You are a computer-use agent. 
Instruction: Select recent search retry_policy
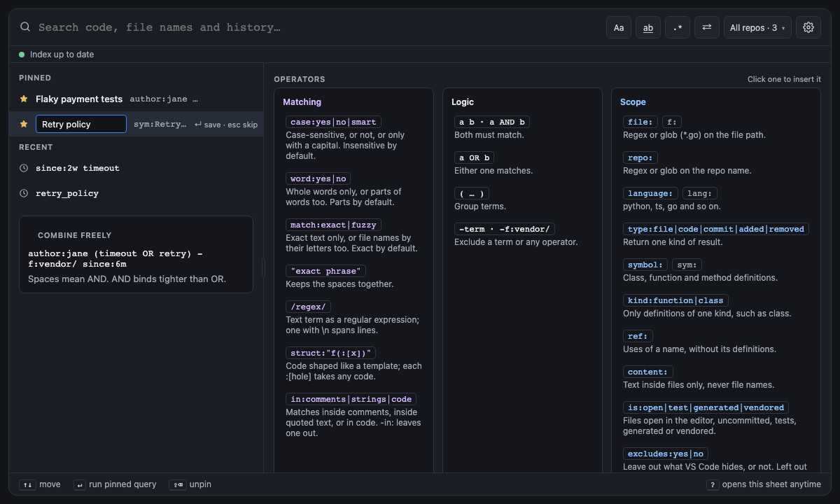click(136, 193)
